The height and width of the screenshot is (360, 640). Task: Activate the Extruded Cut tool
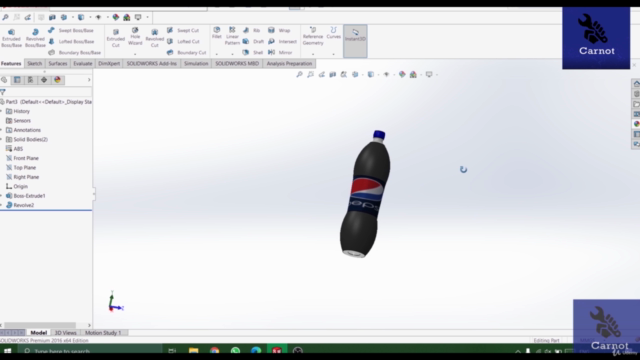[116, 38]
